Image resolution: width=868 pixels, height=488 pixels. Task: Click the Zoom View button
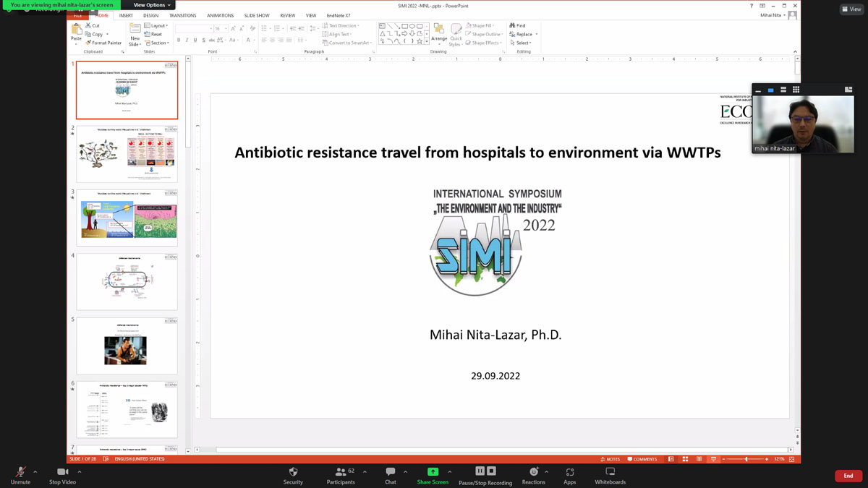coord(851,9)
